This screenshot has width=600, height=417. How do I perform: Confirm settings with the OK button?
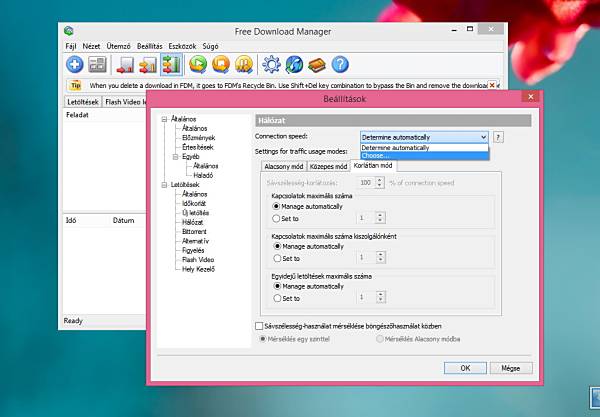pos(465,368)
